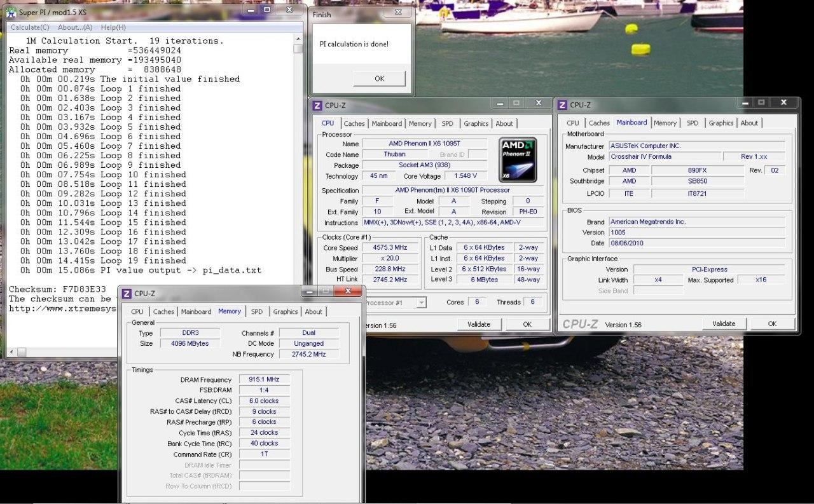Click the DRAM Frequency value 915.1 MHz
Image resolution: width=814 pixels, height=504 pixels.
(264, 379)
